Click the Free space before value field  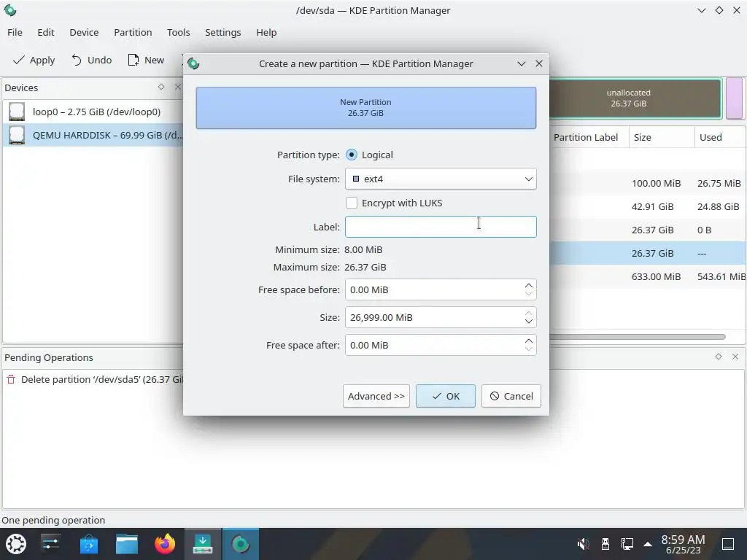(x=433, y=289)
